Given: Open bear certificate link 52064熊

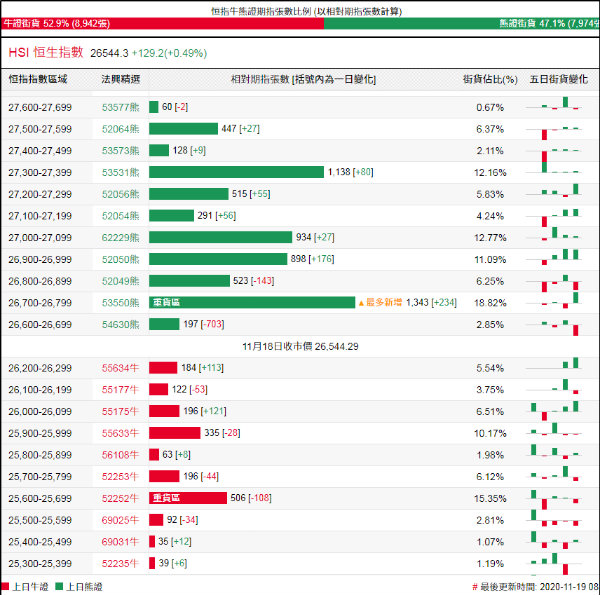Looking at the screenshot, I should click(x=121, y=129).
